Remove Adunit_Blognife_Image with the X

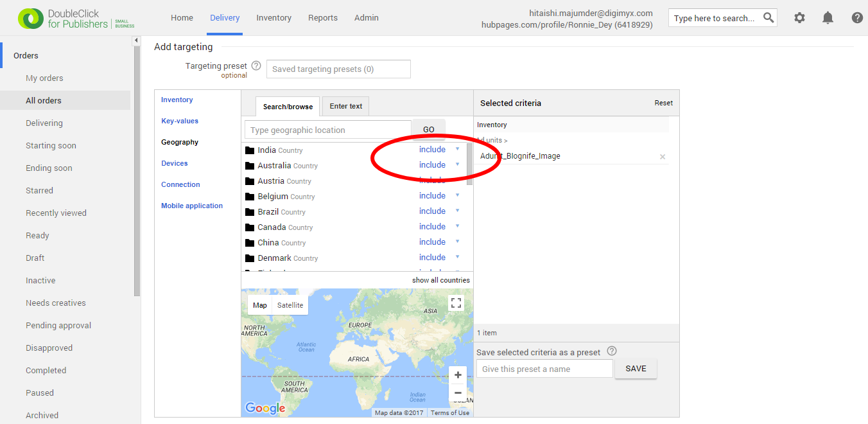tap(662, 156)
